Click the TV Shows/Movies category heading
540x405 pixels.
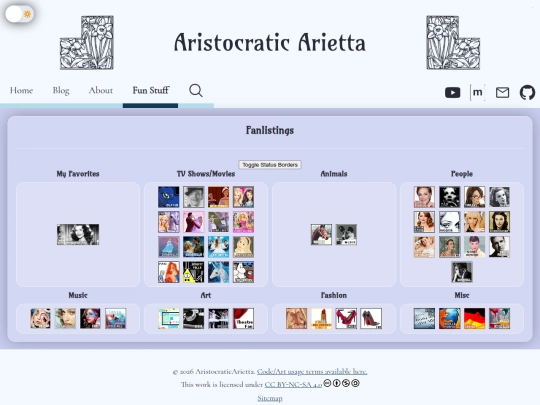pyautogui.click(x=206, y=174)
